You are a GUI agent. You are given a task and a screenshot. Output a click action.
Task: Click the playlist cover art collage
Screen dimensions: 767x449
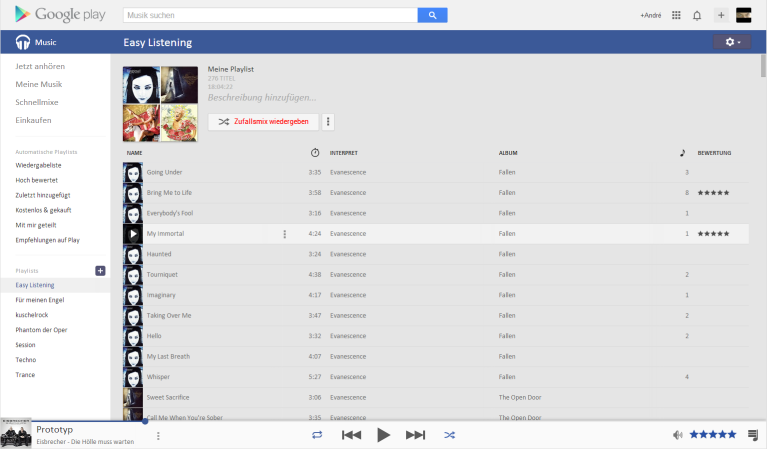(x=160, y=104)
